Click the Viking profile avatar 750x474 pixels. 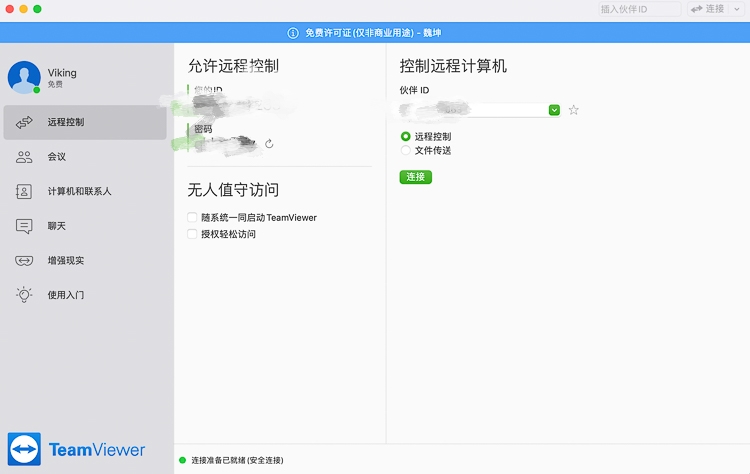(x=24, y=77)
